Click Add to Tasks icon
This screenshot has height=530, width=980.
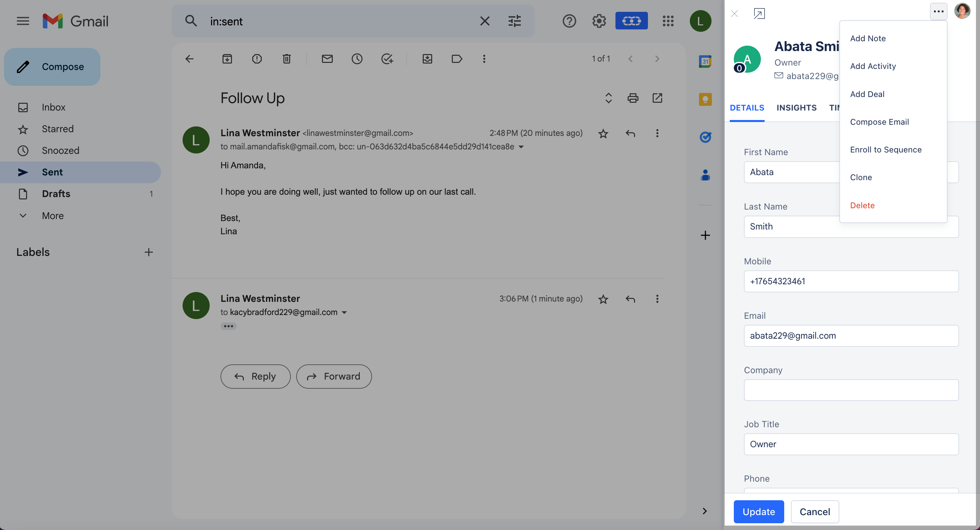pyautogui.click(x=387, y=58)
